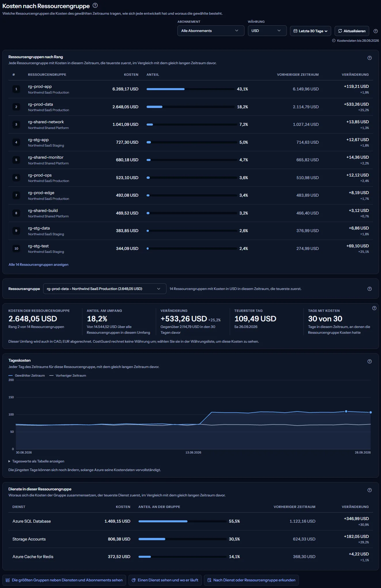Viewport: 381px width, 588px height.
Task: Click rg-prod-app 43,1% share bar
Action: pyautogui.click(x=190, y=89)
